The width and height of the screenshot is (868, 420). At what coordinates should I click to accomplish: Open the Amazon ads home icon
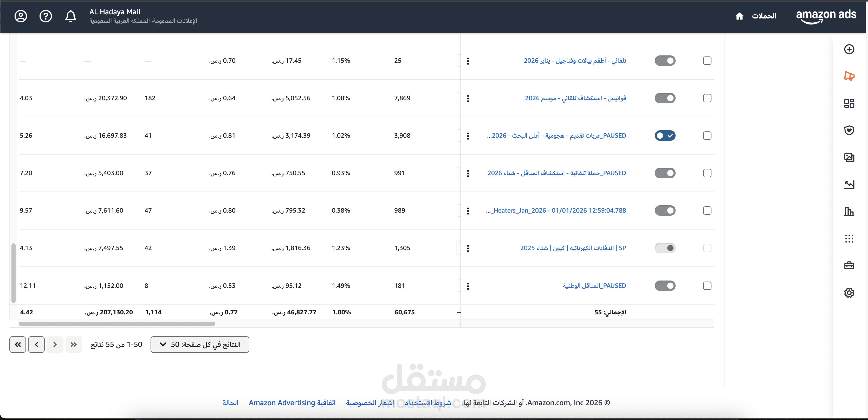tap(740, 16)
